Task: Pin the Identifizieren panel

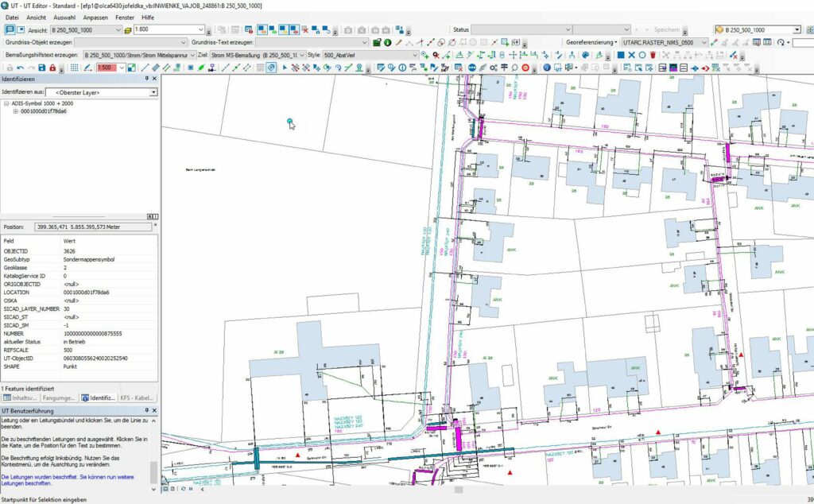Action: pyautogui.click(x=146, y=79)
